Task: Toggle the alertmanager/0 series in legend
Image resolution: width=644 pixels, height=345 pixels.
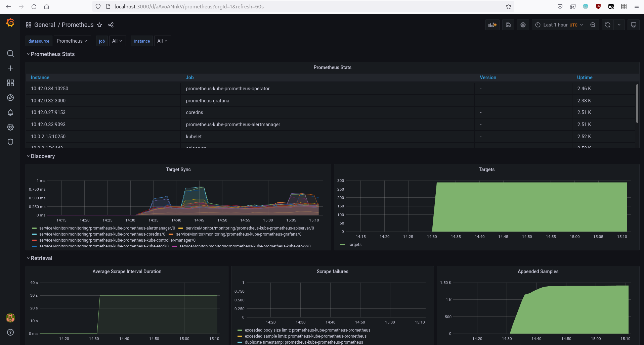Action: (x=107, y=228)
